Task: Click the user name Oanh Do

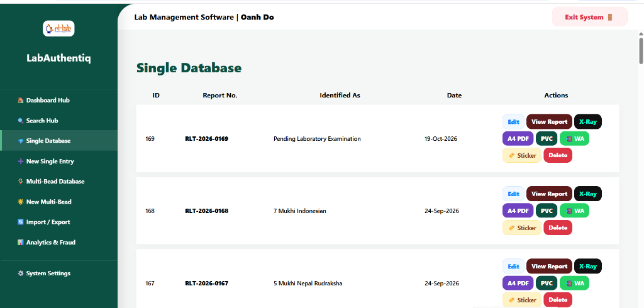Action: 257,17
